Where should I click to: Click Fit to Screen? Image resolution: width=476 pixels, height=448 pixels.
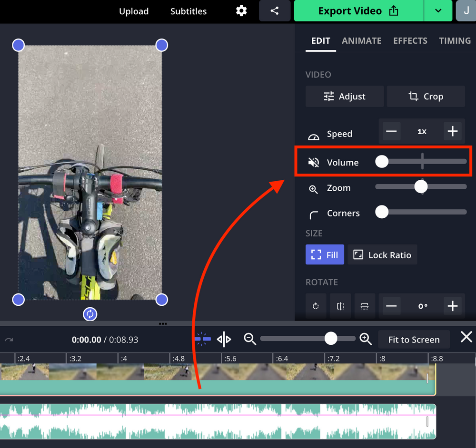pos(414,339)
